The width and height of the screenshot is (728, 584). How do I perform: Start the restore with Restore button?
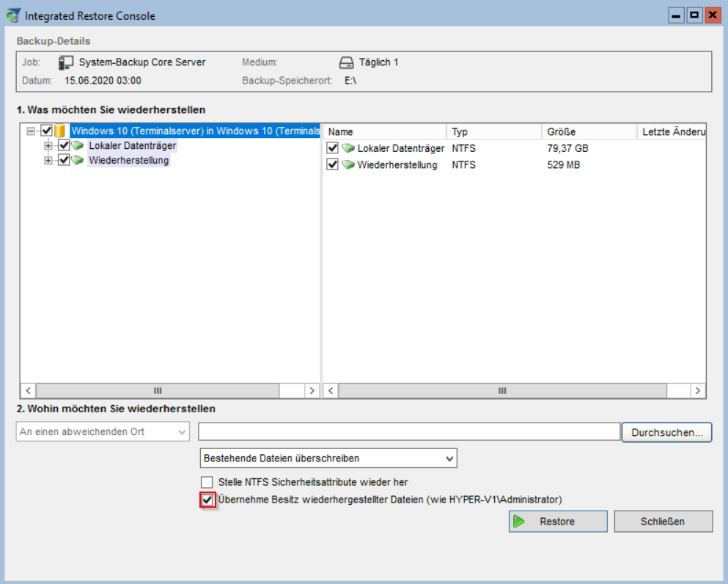click(x=558, y=522)
